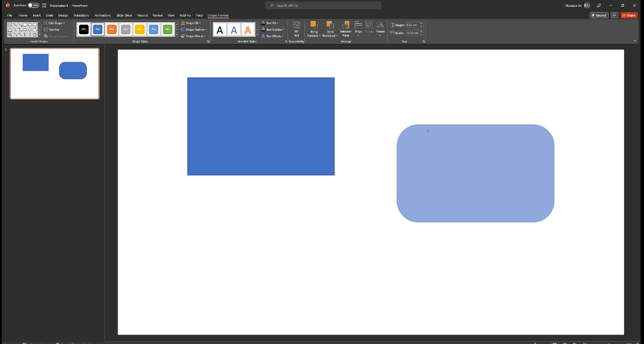Open the Draw tab
This screenshot has height=344, width=644.
point(49,15)
